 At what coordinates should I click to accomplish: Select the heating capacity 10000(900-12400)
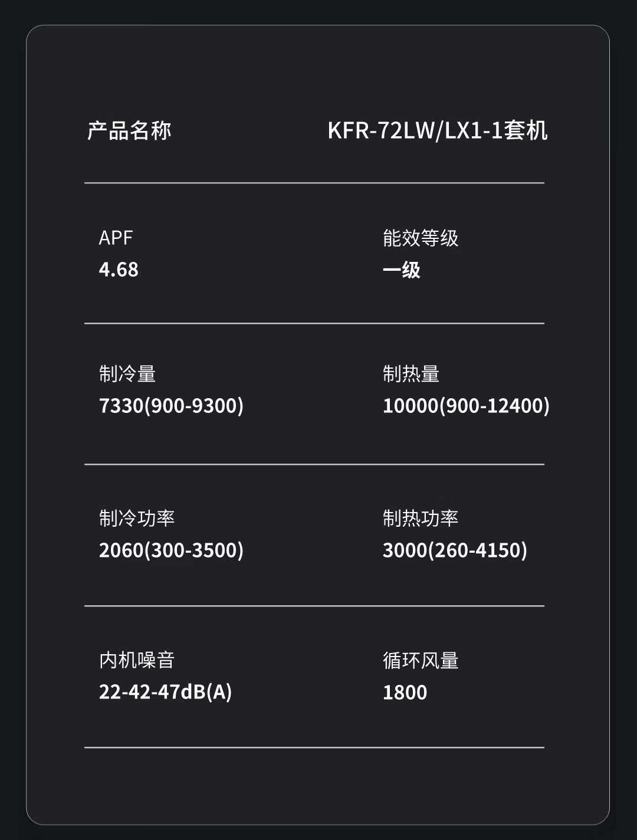pyautogui.click(x=466, y=406)
